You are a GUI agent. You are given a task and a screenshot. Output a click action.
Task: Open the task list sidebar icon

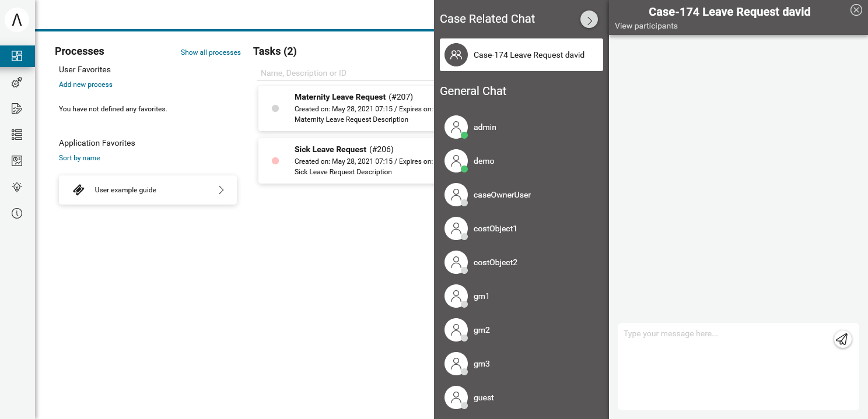click(17, 135)
